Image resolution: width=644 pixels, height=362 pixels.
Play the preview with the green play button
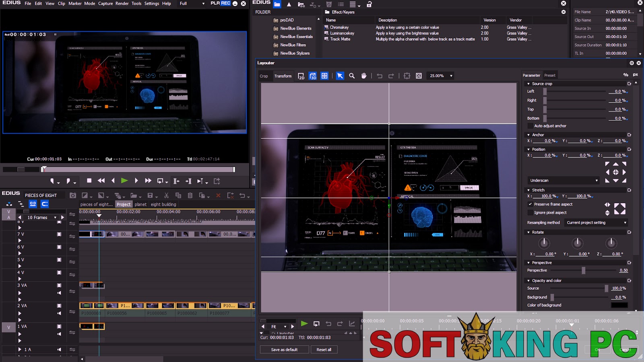[x=124, y=181]
